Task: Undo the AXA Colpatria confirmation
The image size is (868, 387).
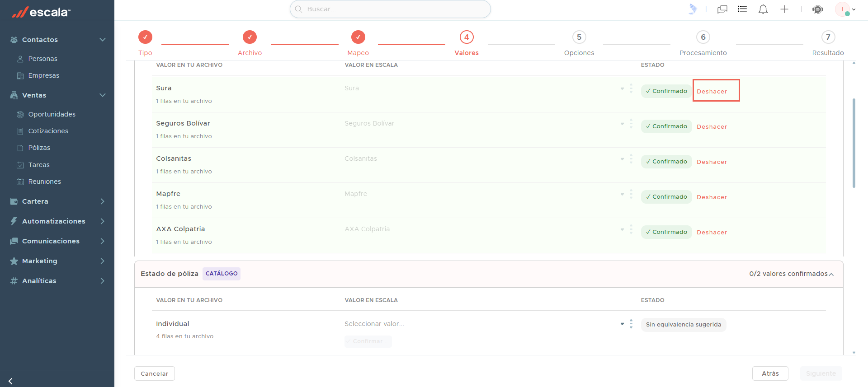Action: click(712, 232)
